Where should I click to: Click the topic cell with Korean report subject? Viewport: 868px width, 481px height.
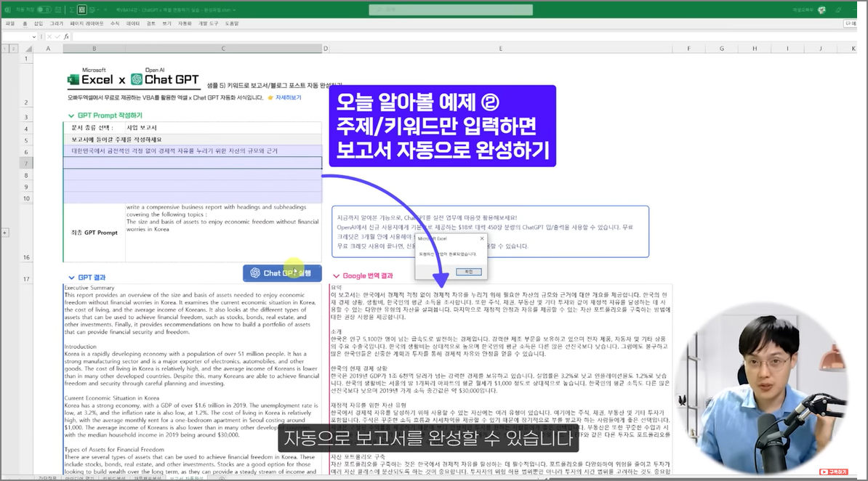pos(193,150)
